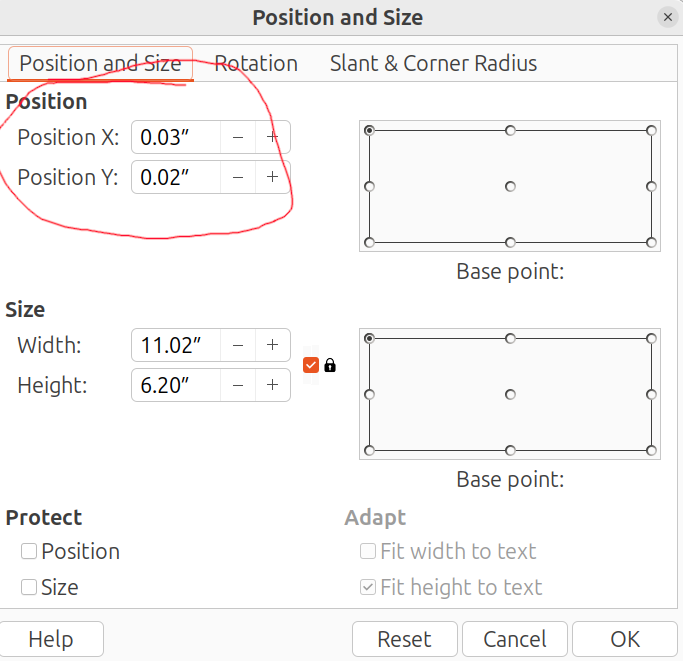
Task: Decrease Position X with minus button
Action: tap(237, 137)
